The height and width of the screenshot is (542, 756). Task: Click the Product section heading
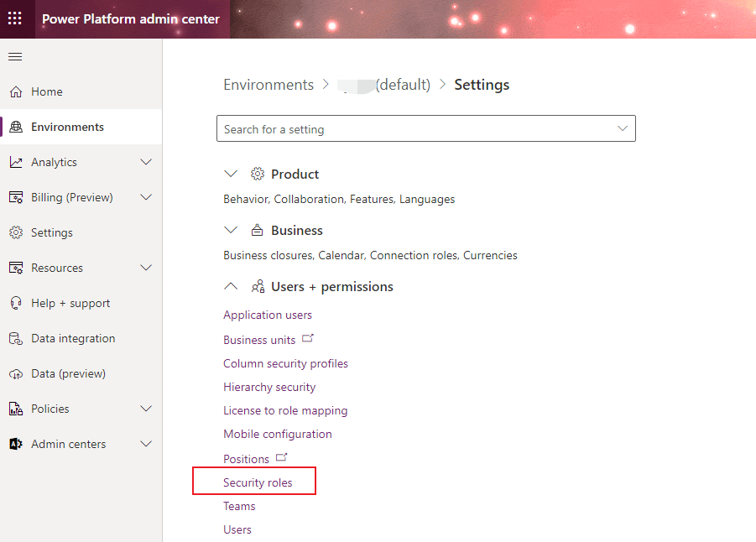pyautogui.click(x=295, y=174)
